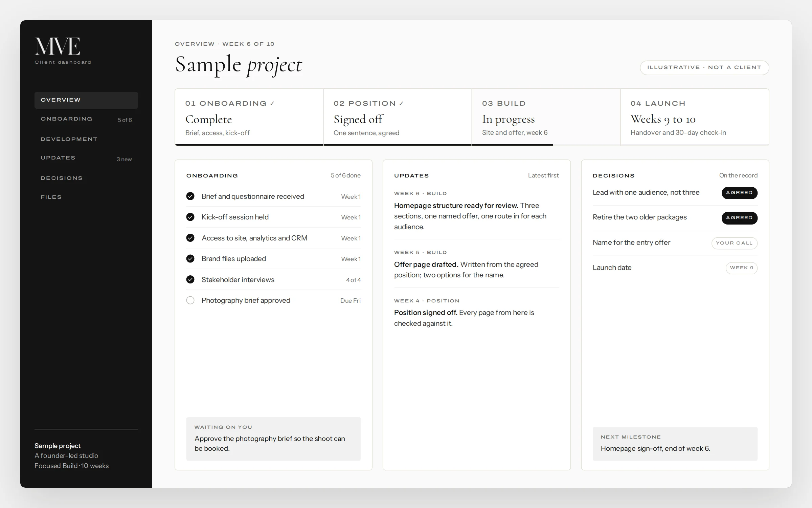
Task: Click the 03 Build progress bar
Action: click(546, 145)
